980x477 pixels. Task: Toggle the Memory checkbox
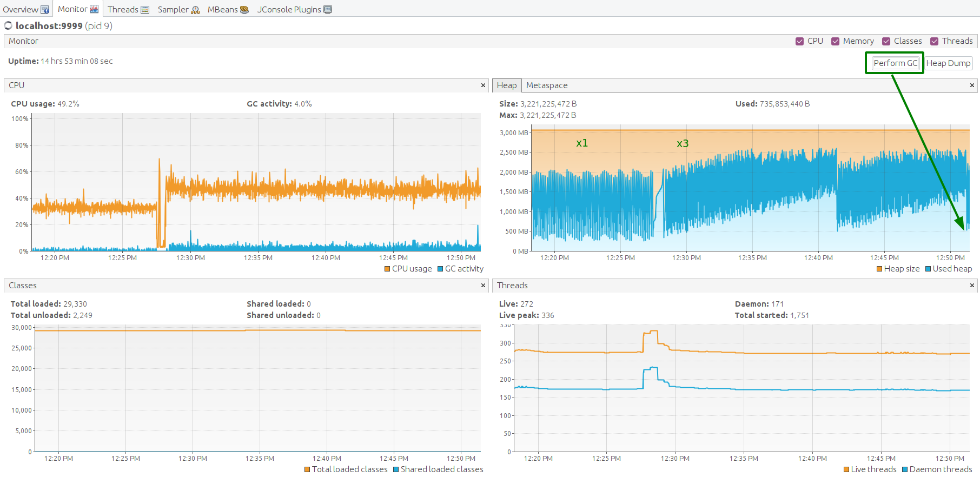click(835, 42)
